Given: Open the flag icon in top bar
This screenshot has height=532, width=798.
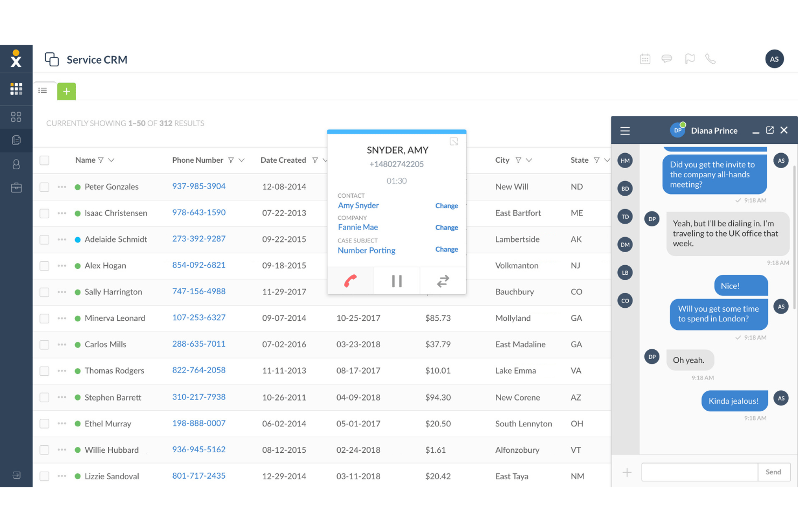Looking at the screenshot, I should (x=690, y=59).
